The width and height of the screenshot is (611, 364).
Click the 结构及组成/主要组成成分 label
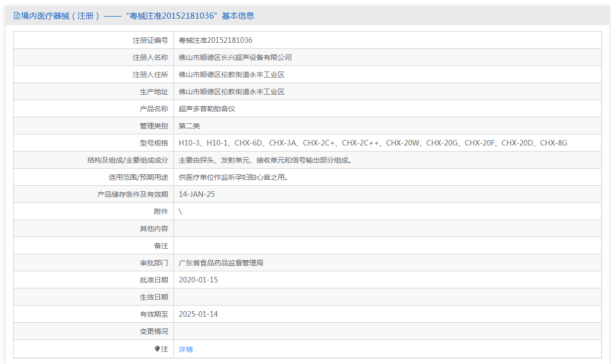128,160
